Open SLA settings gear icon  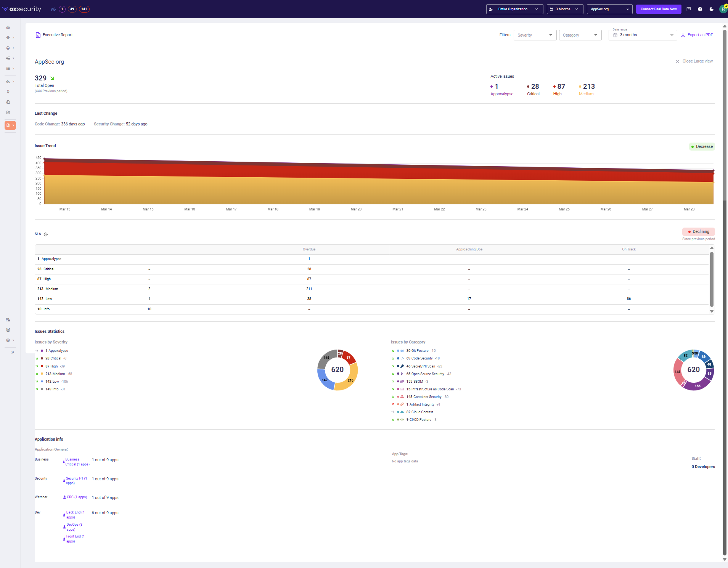click(46, 234)
